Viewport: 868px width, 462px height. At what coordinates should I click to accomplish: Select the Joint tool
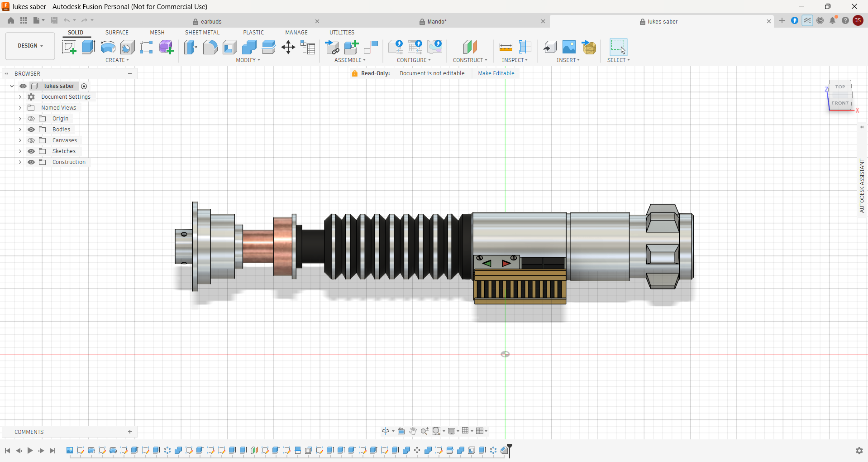click(x=371, y=47)
